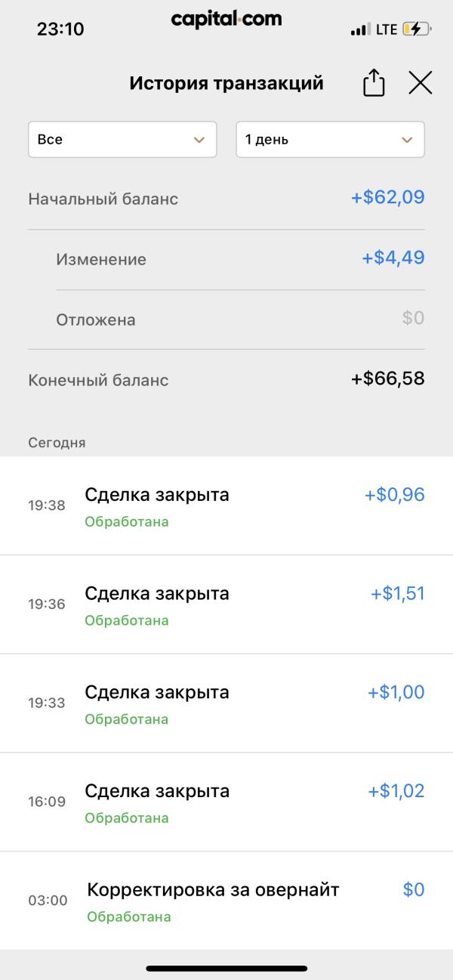The height and width of the screenshot is (980, 453).
Task: Tap the 'Конечный баланс' +$66,58 row
Action: coord(226,379)
